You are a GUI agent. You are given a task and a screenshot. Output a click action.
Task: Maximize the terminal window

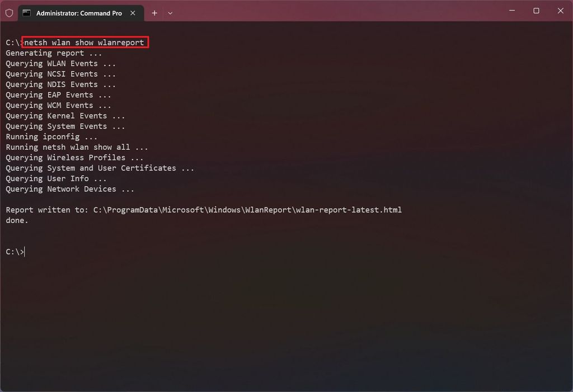536,11
